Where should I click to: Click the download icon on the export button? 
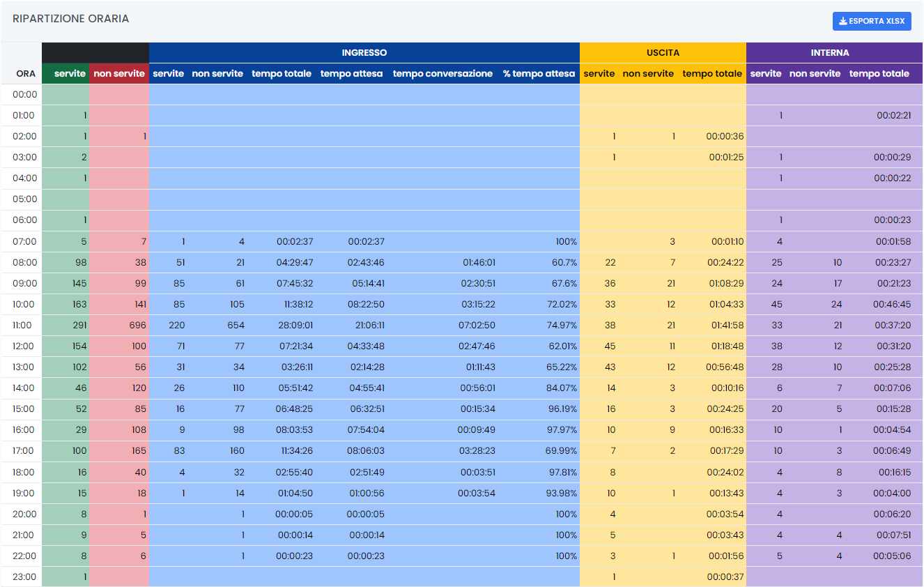843,21
